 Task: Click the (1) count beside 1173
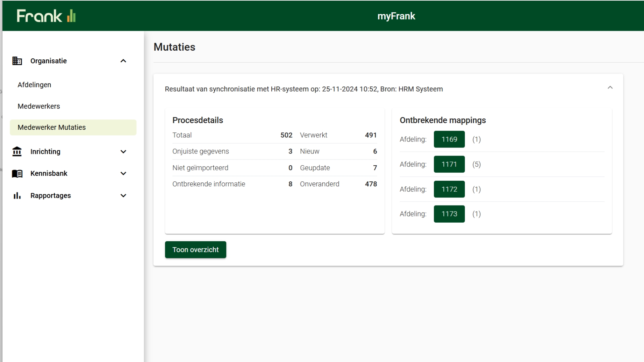pos(477,214)
